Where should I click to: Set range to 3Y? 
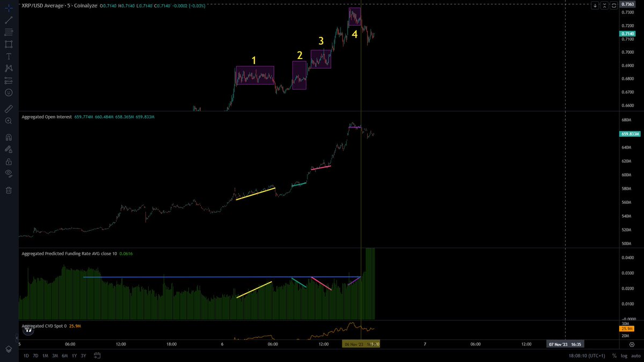click(x=83, y=356)
